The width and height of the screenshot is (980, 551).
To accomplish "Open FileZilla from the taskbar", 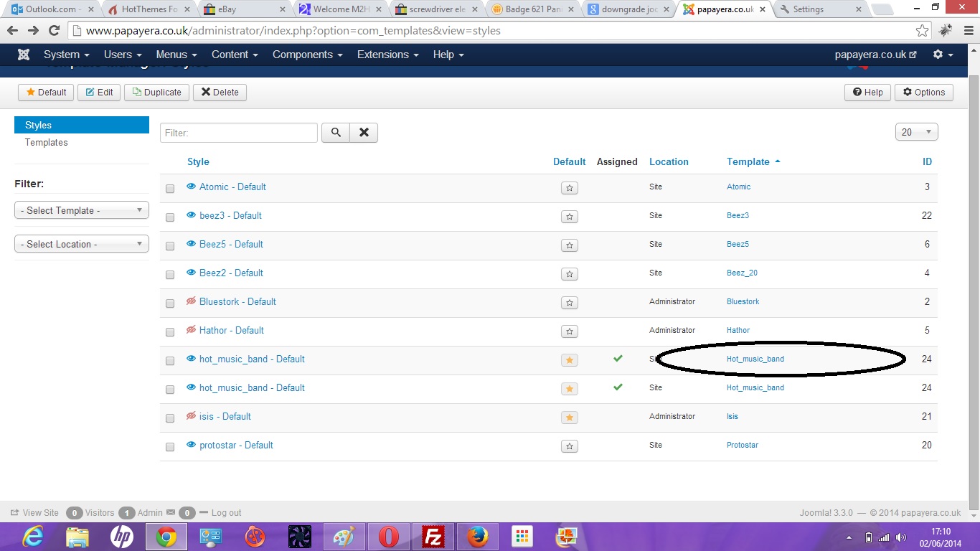I will coord(433,536).
